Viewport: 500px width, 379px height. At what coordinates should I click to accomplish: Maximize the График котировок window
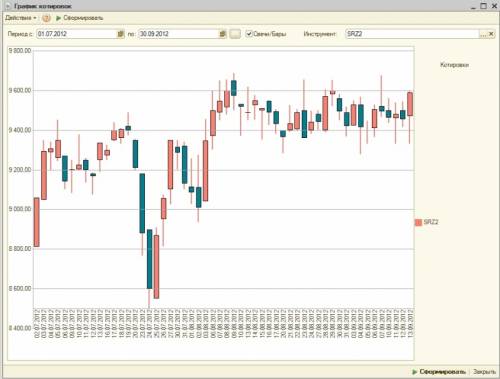coord(483,6)
